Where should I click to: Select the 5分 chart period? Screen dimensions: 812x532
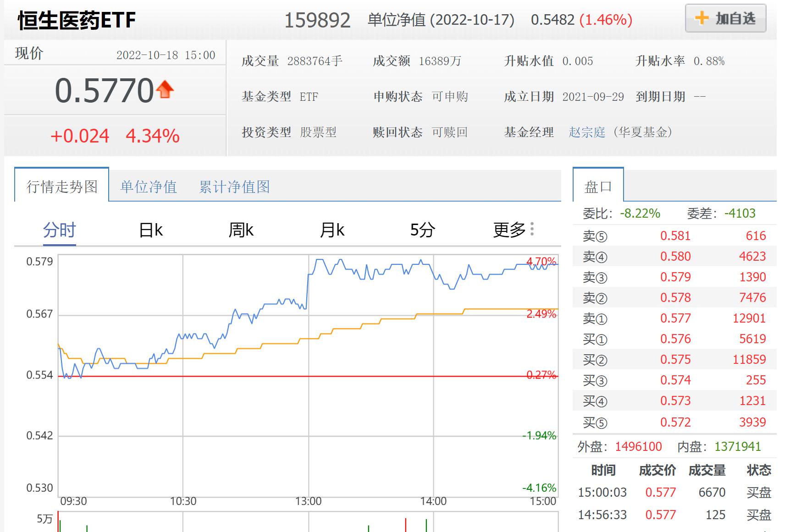(422, 230)
